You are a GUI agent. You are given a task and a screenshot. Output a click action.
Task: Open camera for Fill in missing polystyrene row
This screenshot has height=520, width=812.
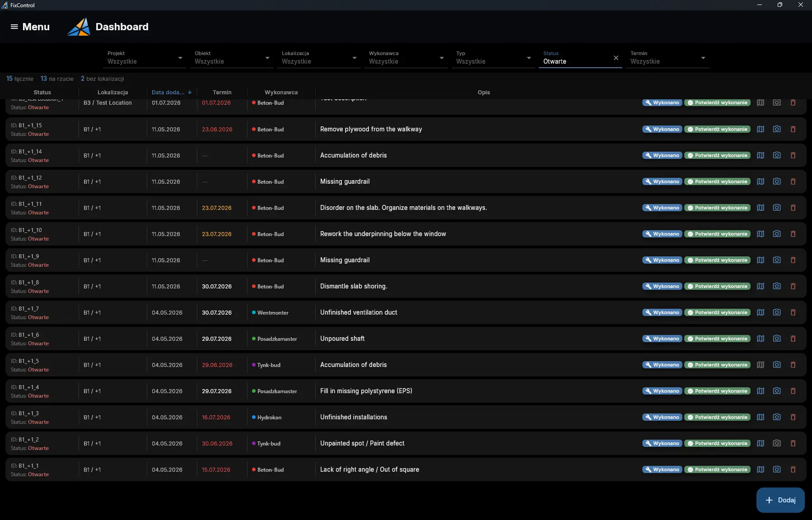tap(777, 391)
